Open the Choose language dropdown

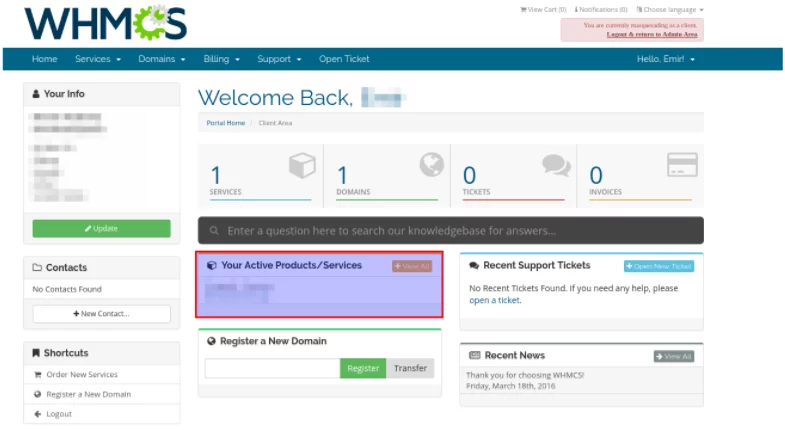(x=668, y=9)
